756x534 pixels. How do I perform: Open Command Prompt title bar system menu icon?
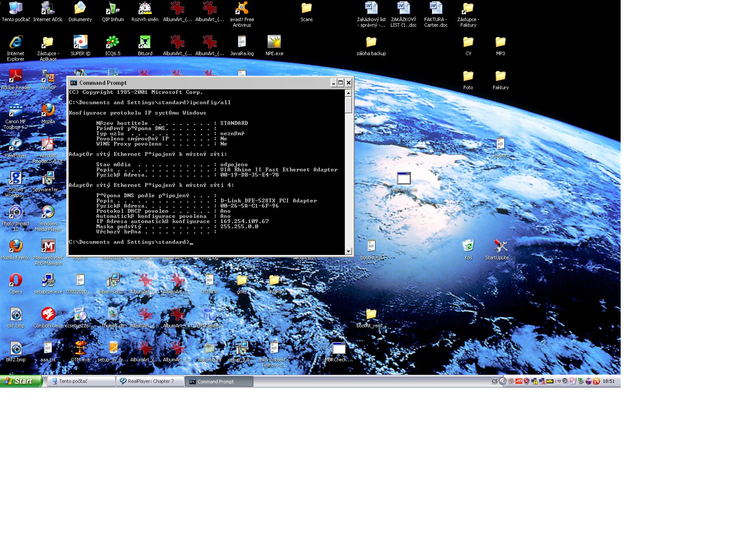pyautogui.click(x=74, y=83)
